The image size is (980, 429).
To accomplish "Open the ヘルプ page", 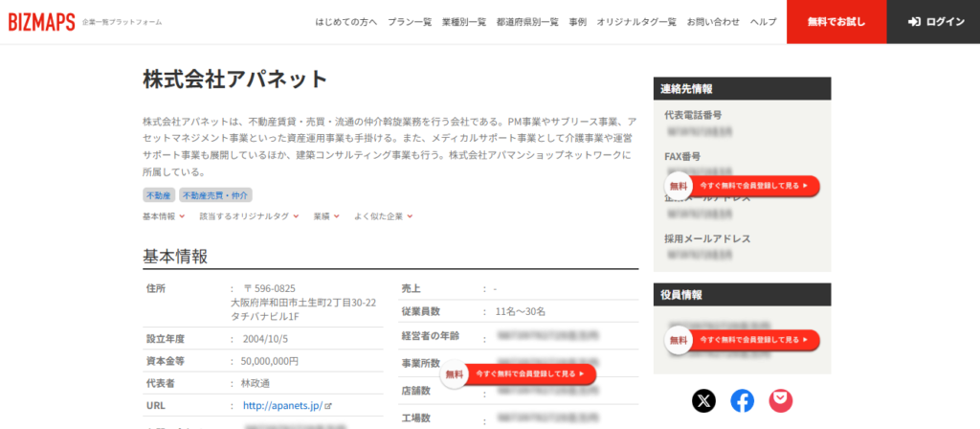I will tap(763, 22).
